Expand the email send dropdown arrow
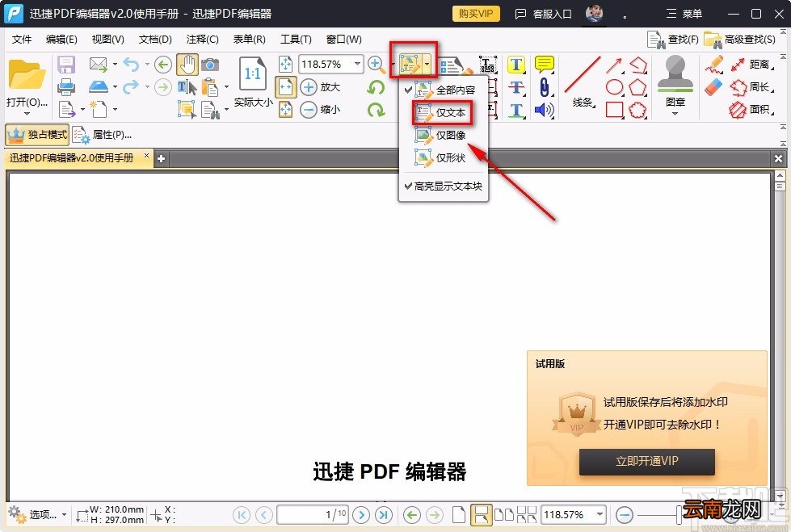This screenshot has height=532, width=791. point(115,65)
